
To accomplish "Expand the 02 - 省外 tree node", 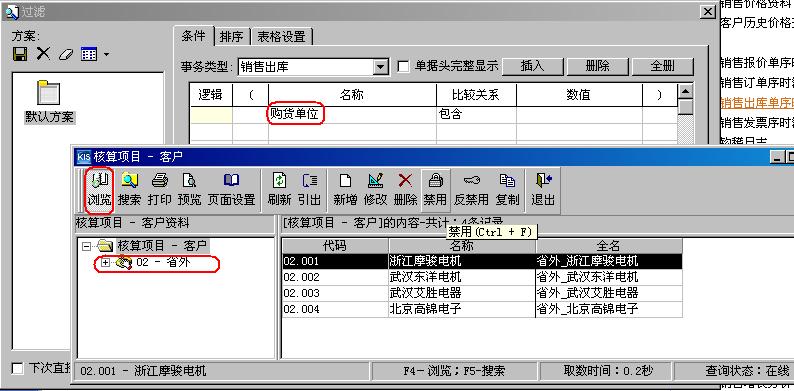I will click(105, 262).
